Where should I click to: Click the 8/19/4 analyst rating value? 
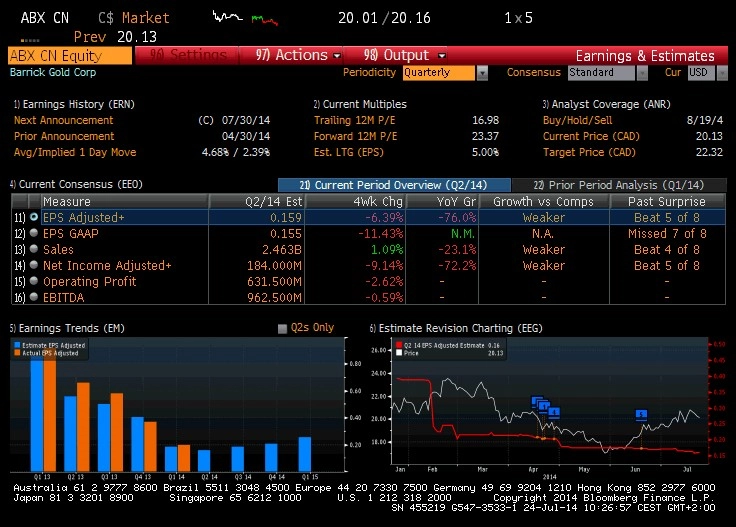click(705, 120)
